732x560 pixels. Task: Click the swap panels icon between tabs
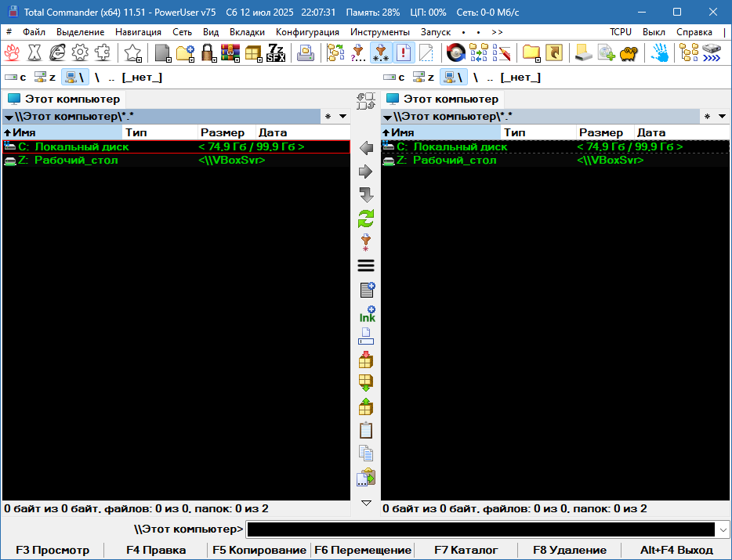[x=366, y=101]
